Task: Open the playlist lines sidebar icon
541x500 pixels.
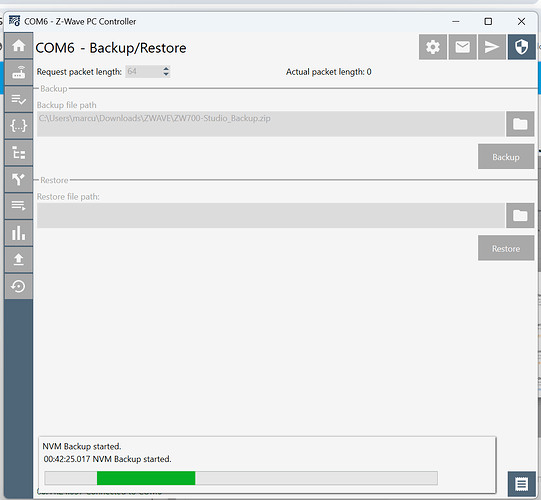Action: tap(19, 206)
